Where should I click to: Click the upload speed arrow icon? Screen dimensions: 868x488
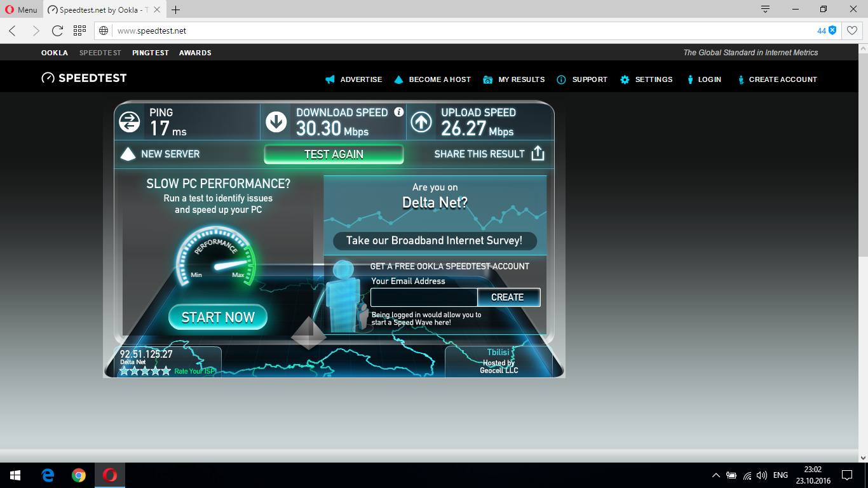click(421, 122)
